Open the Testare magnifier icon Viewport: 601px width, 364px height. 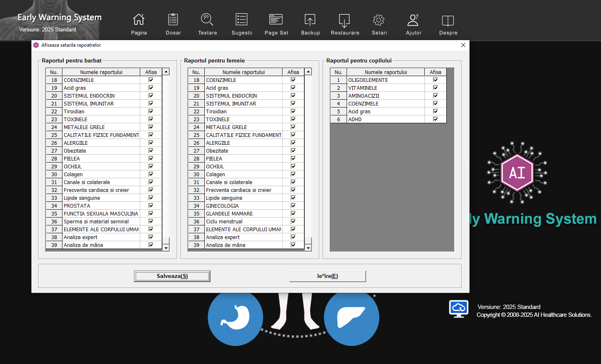coord(207,20)
